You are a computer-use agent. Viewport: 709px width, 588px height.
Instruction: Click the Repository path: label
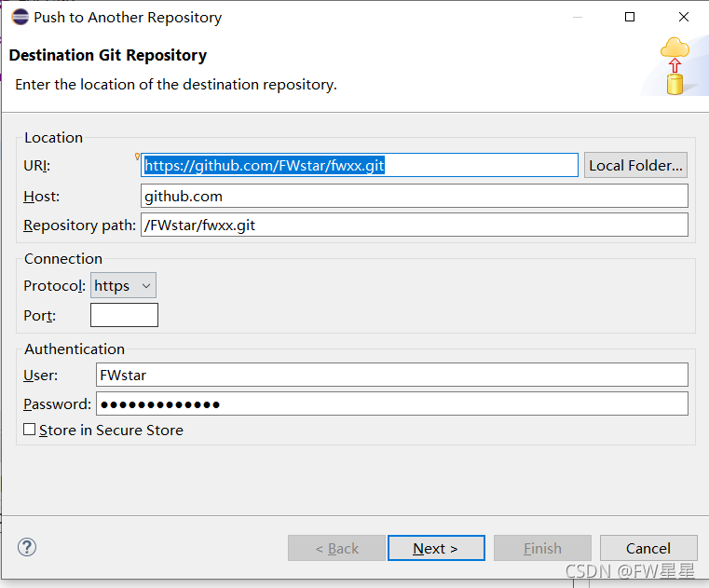(x=79, y=226)
